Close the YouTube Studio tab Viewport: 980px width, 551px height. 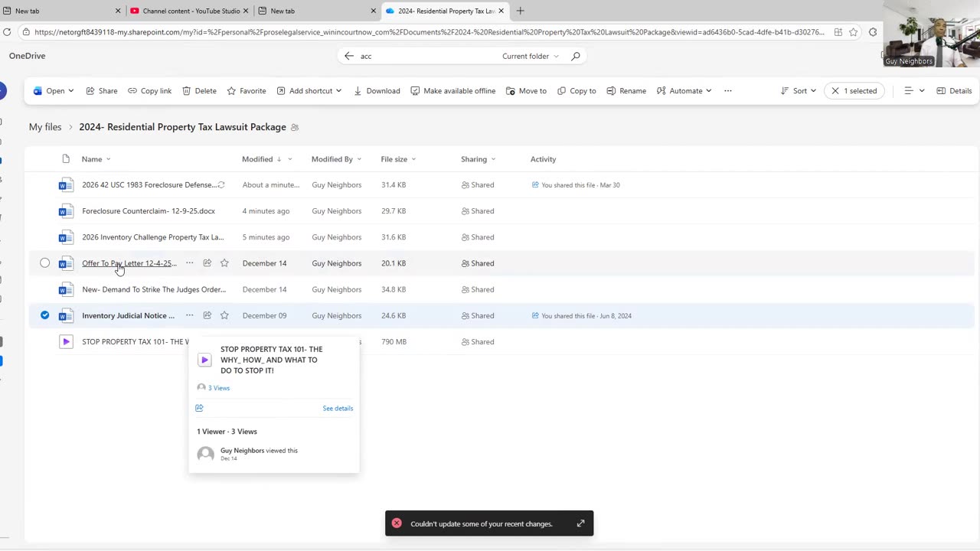246,11
